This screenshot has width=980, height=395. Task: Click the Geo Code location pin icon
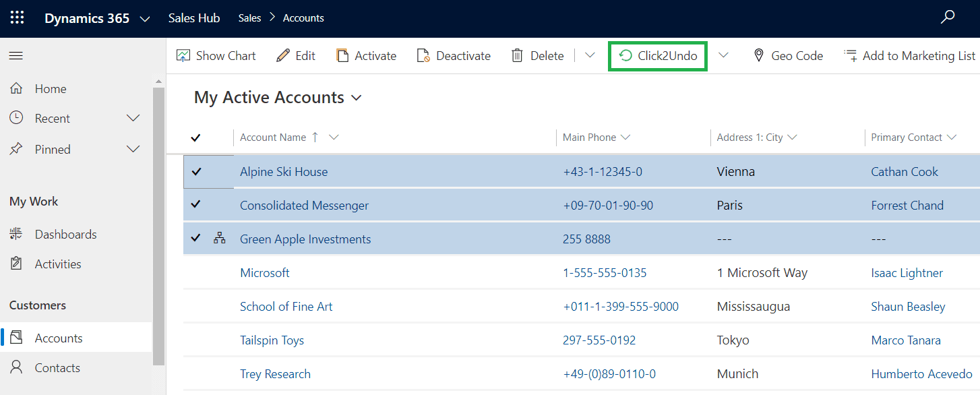pos(758,56)
